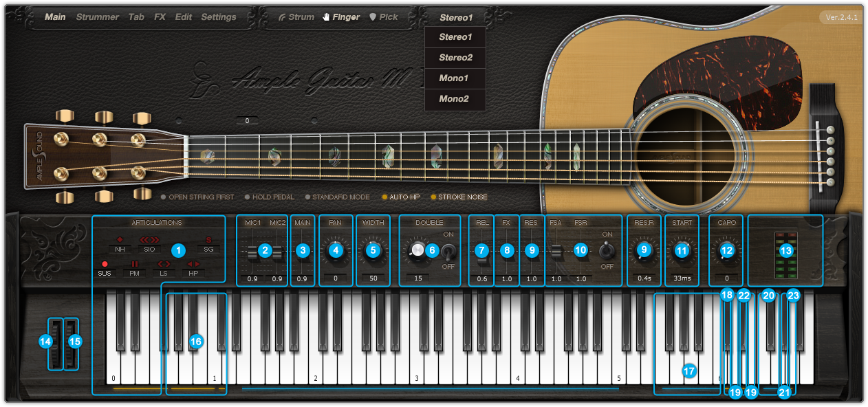This screenshot has width=868, height=407.
Task: Click the FSR slider
Action: coord(581,251)
